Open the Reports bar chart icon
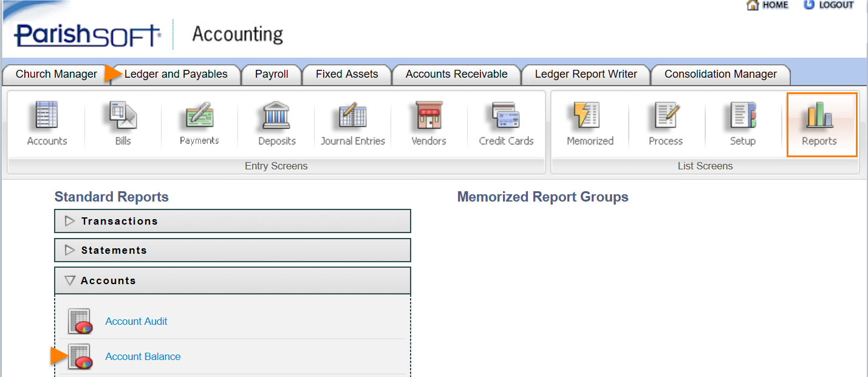Image resolution: width=868 pixels, height=377 pixels. click(x=819, y=115)
